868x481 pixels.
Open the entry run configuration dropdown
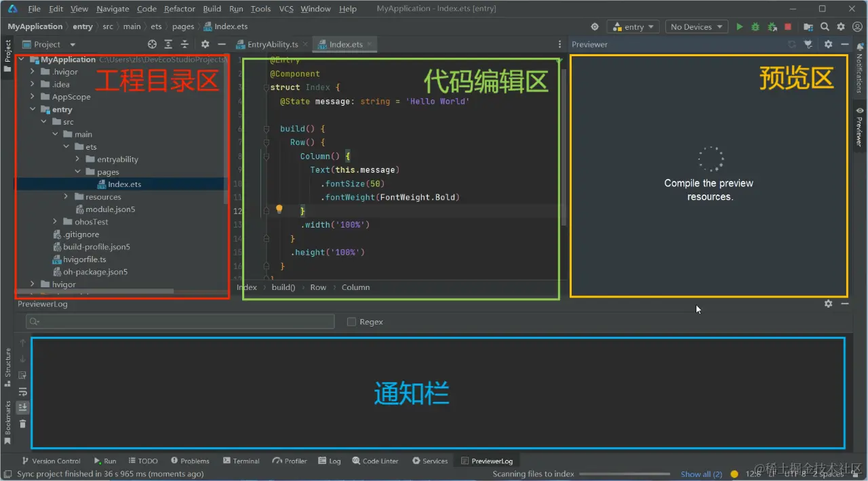tap(633, 26)
